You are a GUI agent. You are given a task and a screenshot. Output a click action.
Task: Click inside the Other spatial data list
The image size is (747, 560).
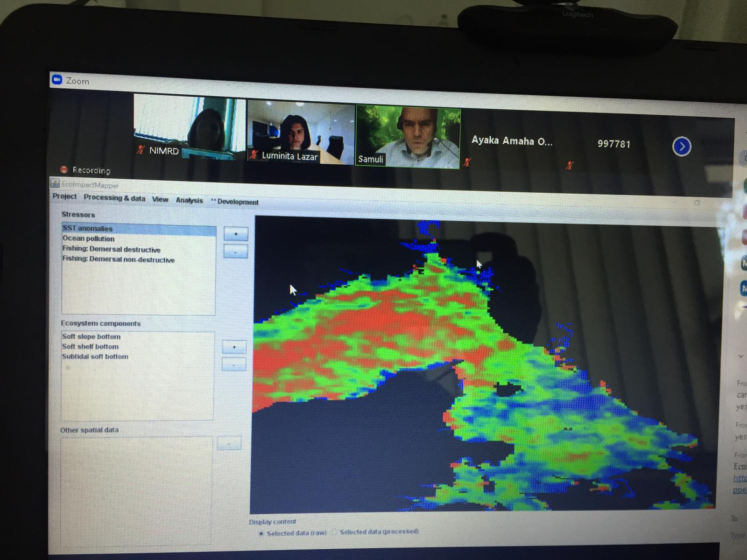pyautogui.click(x=136, y=491)
